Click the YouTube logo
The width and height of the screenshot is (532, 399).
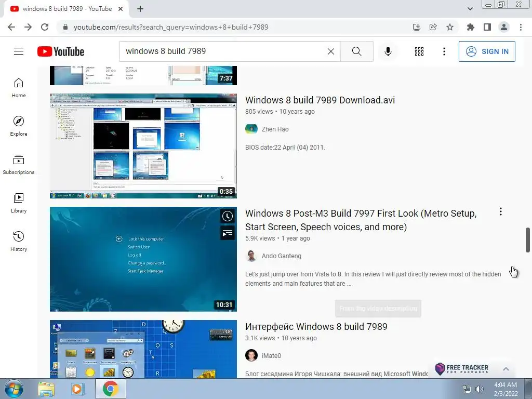pos(61,51)
